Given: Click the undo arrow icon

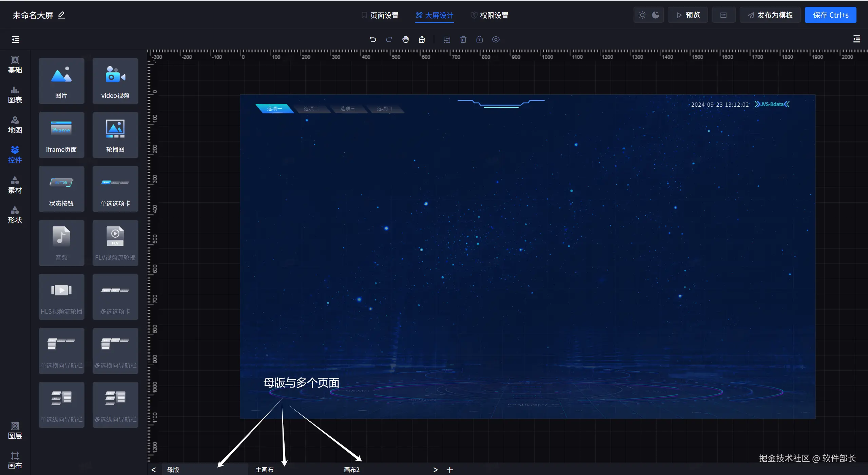Looking at the screenshot, I should point(373,39).
